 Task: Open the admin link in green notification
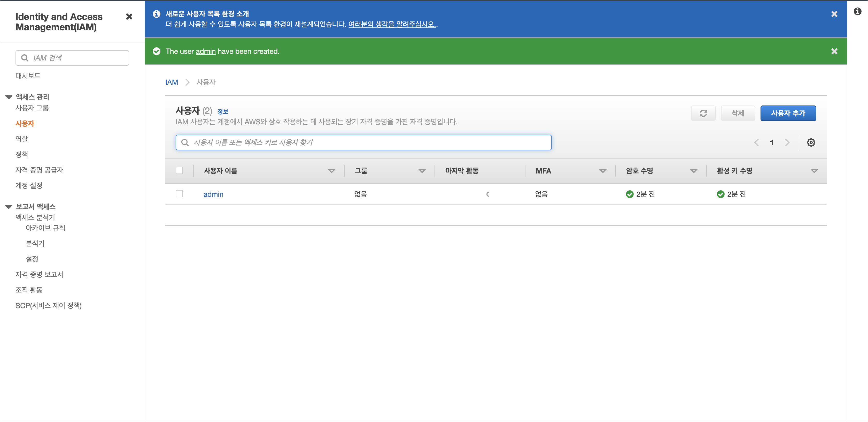[x=206, y=51]
